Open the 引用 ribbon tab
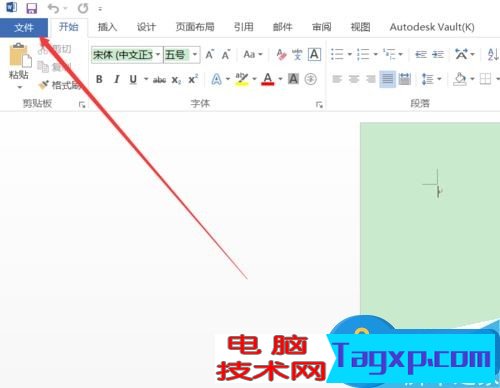 coord(243,27)
